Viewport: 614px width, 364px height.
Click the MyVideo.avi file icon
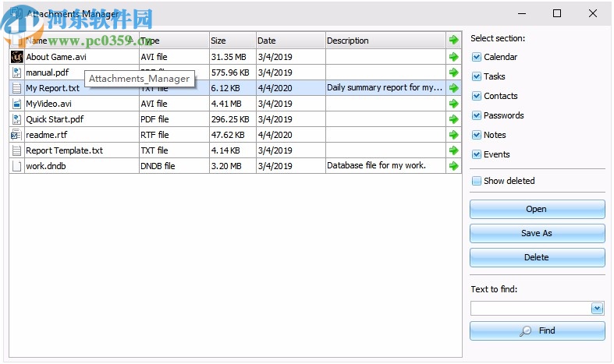(17, 104)
